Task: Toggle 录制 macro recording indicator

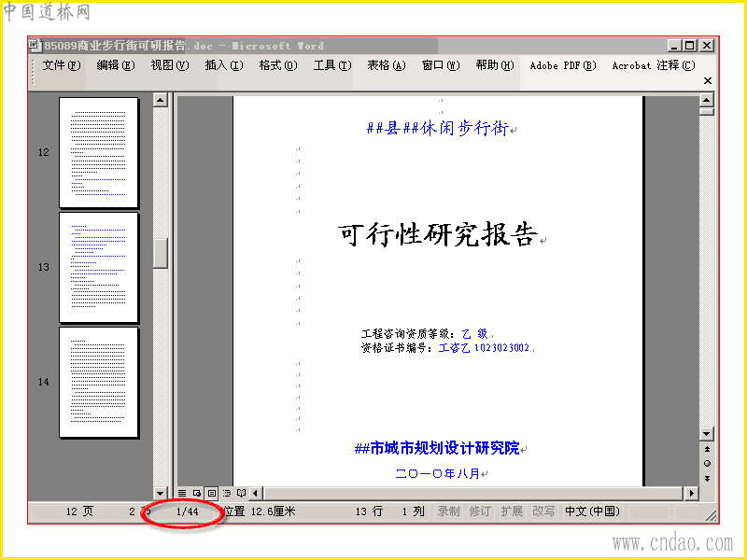Action: point(448,511)
